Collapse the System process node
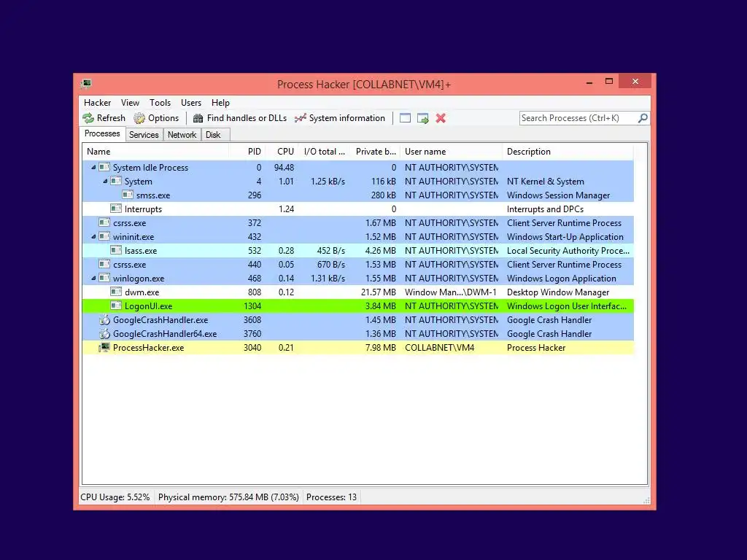 [105, 181]
